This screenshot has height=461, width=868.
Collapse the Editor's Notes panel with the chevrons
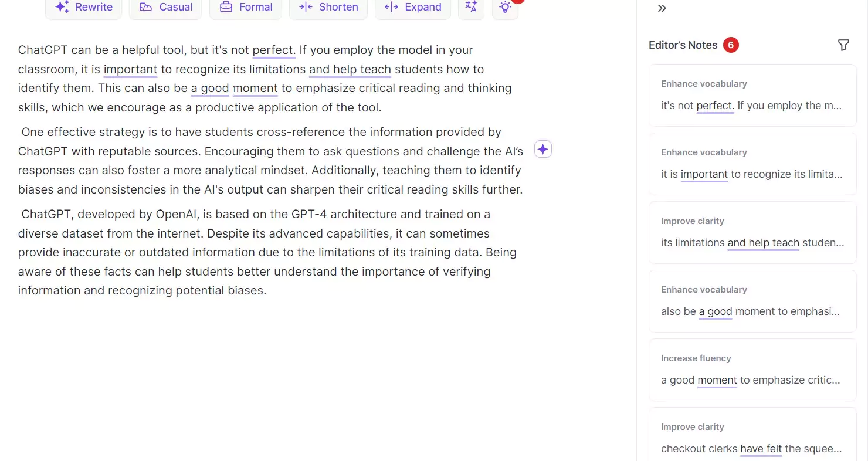662,8
